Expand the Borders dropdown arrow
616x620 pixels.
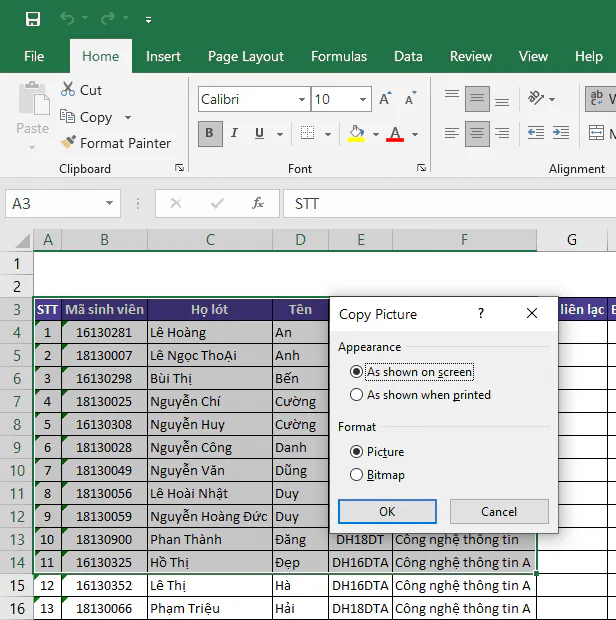[x=328, y=134]
